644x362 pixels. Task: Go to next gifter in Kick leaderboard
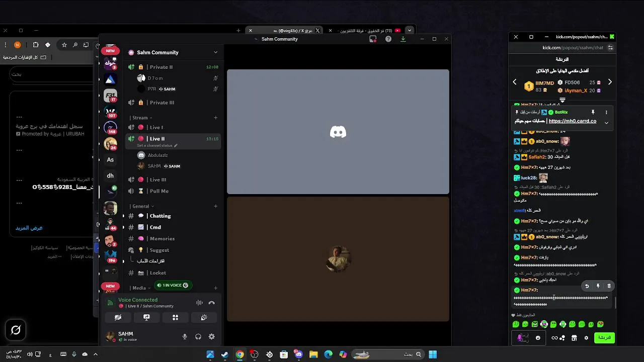[610, 82]
